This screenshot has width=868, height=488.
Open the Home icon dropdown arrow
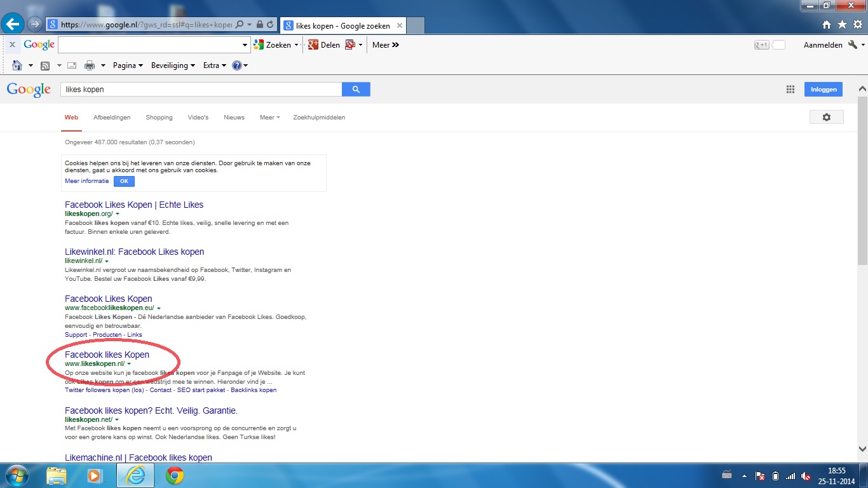[30, 65]
